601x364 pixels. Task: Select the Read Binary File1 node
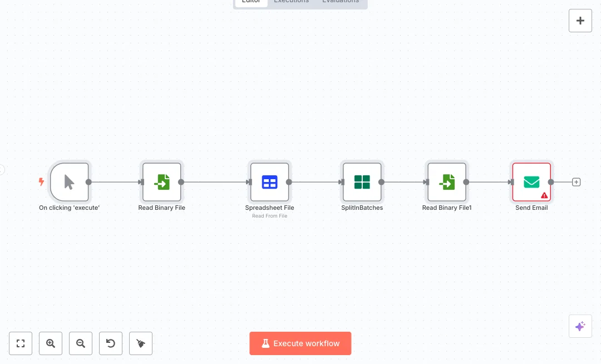pyautogui.click(x=447, y=182)
